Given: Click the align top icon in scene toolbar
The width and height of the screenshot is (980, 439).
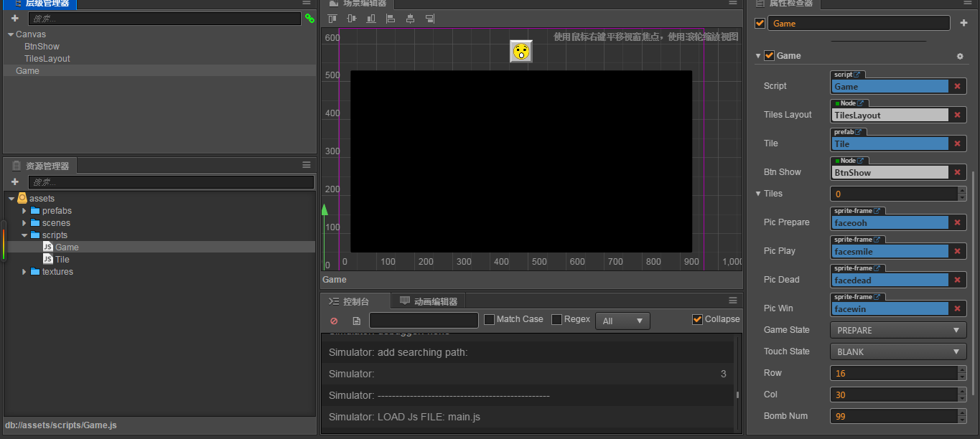Looking at the screenshot, I should (332, 19).
